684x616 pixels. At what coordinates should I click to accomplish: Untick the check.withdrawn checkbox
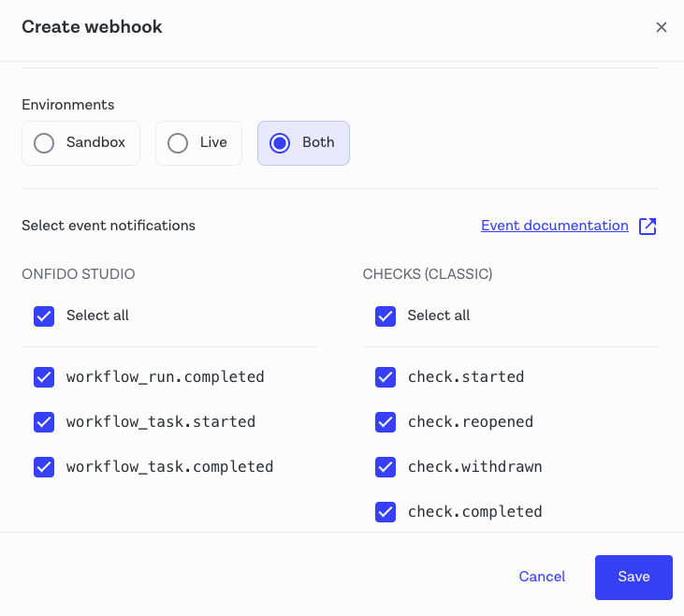tap(386, 467)
